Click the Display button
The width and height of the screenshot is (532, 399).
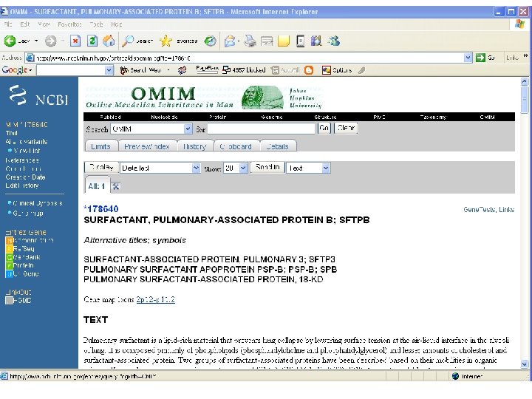101,167
